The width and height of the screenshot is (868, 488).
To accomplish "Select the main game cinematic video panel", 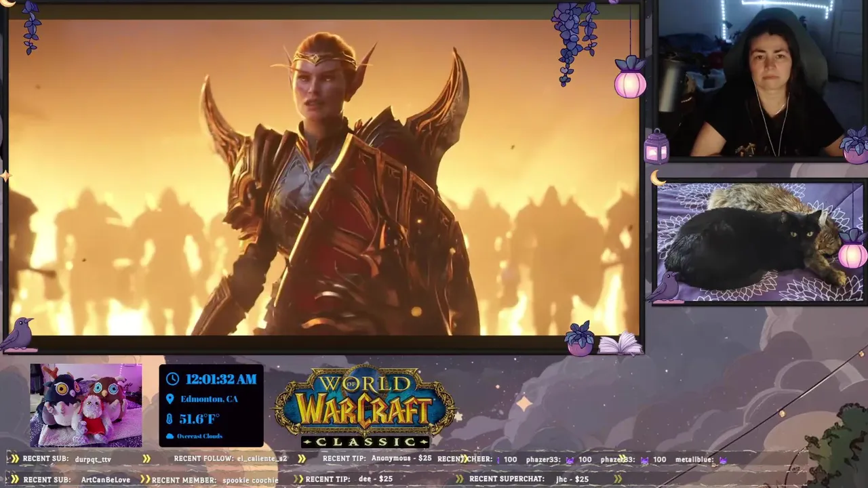I will click(323, 178).
